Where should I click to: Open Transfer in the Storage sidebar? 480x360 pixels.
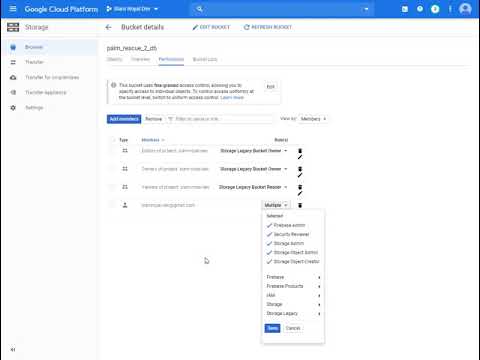coord(34,62)
